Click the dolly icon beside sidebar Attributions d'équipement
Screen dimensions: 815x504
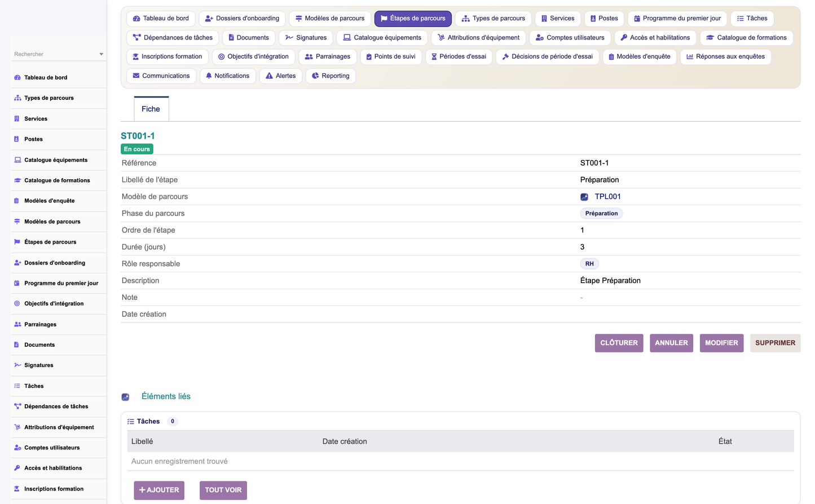pyautogui.click(x=17, y=427)
